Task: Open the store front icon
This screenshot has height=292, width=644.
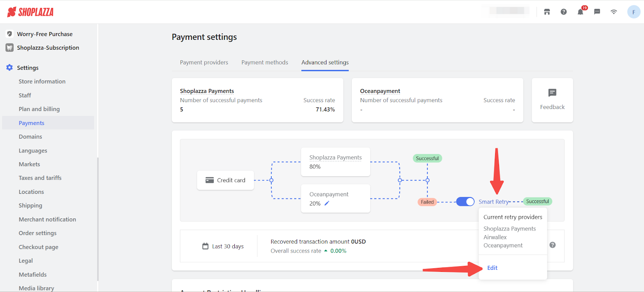Action: point(547,12)
